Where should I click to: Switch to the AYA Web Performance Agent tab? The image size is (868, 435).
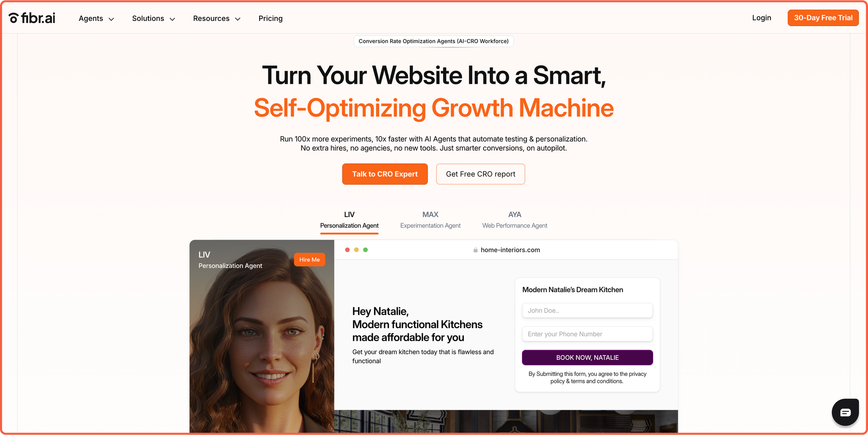[515, 220]
